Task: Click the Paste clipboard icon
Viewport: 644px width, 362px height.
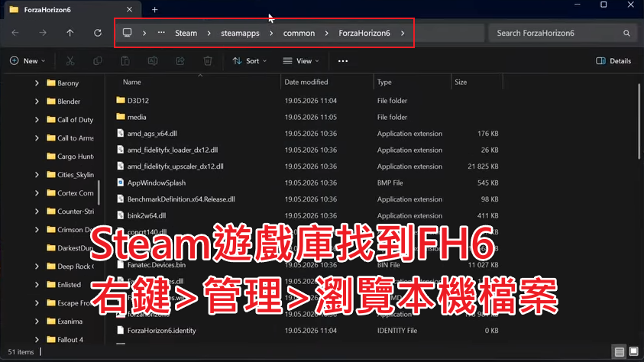Action: (125, 61)
